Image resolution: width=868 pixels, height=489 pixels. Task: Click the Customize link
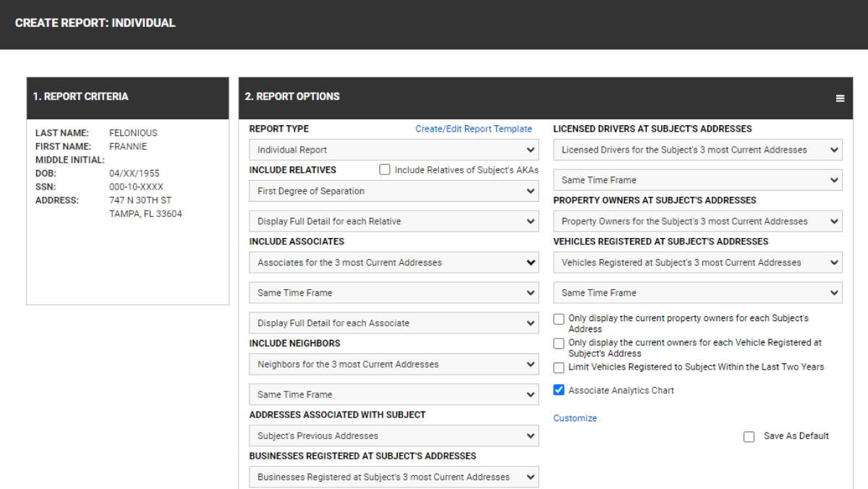575,418
